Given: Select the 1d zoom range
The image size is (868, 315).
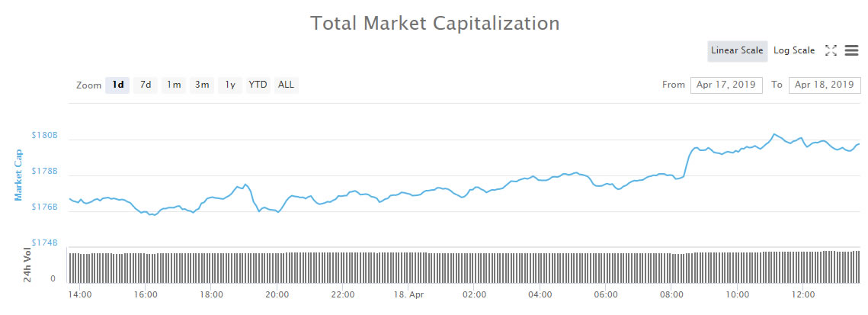Looking at the screenshot, I should (118, 85).
